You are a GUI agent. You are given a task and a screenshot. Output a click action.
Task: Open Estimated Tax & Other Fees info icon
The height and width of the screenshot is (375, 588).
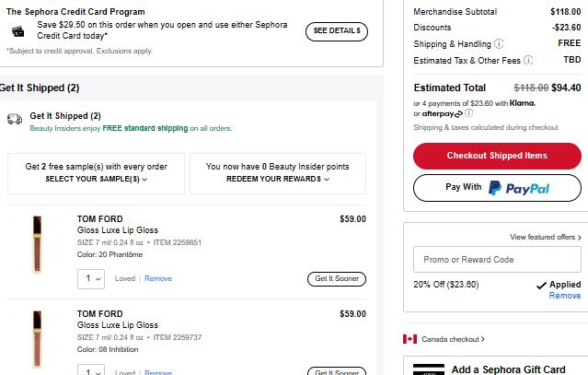click(528, 60)
